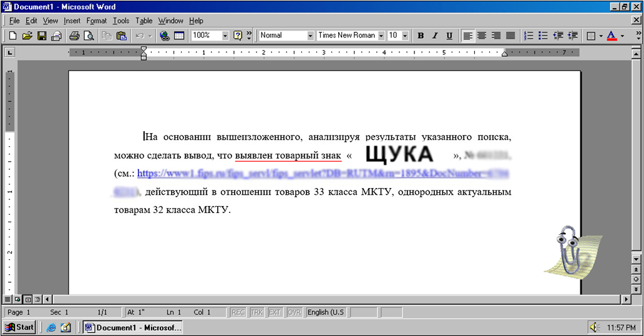Image resolution: width=644 pixels, height=336 pixels.
Task: Switch to Web Layout view button
Action: 17,299
